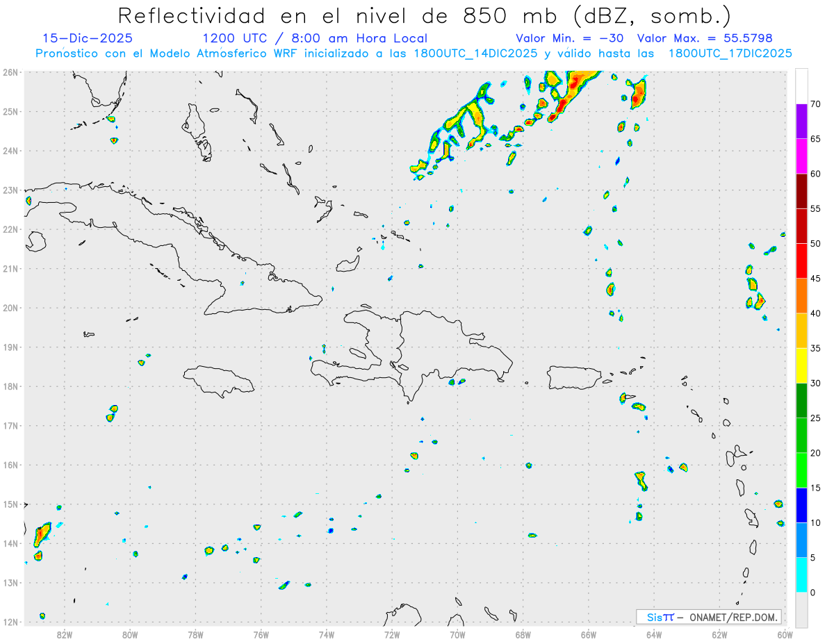Click the colorbar tick label '60'
834x644 pixels.
point(815,174)
